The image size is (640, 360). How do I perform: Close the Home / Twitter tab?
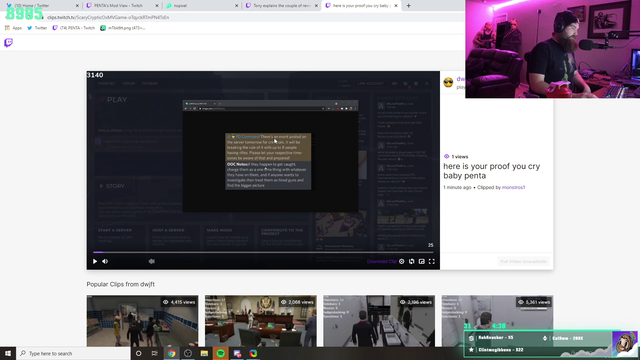point(77,6)
